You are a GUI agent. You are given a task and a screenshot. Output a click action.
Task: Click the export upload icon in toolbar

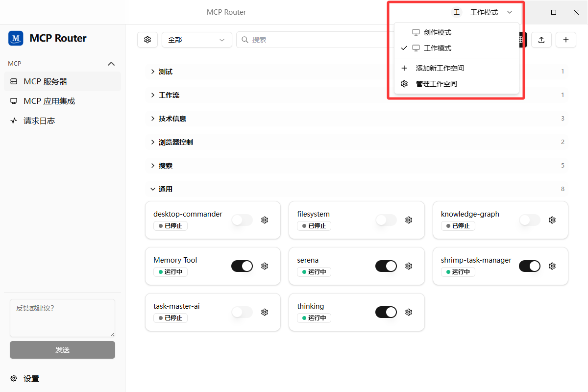click(541, 40)
